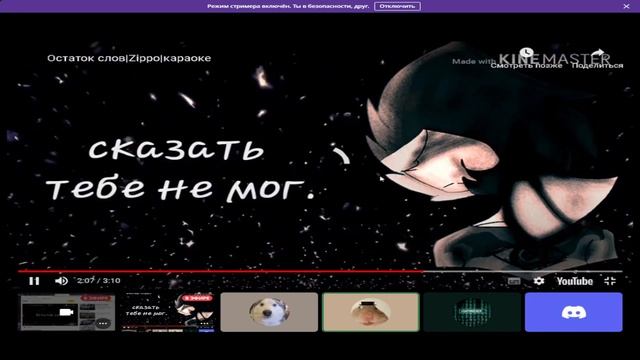This screenshot has width=640, height=360.
Task: Pause the YouTube video
Action: (x=34, y=281)
